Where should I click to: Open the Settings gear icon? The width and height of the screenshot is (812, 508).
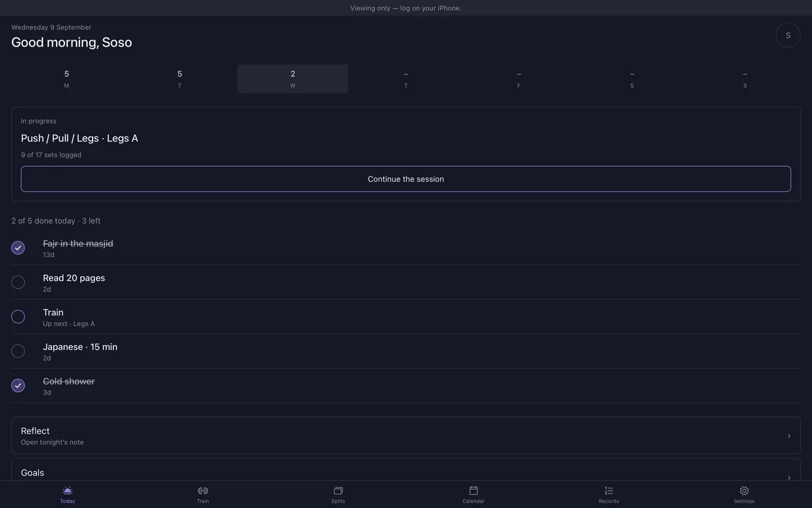(x=744, y=491)
